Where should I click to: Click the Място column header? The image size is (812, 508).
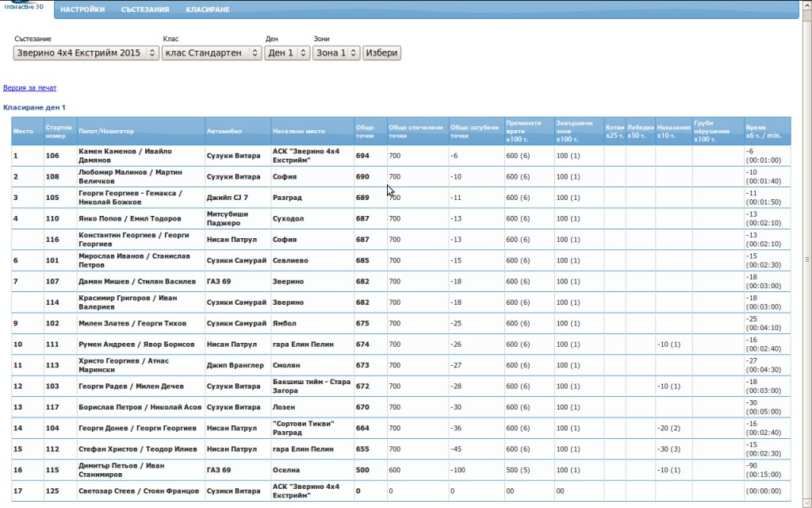[23, 131]
